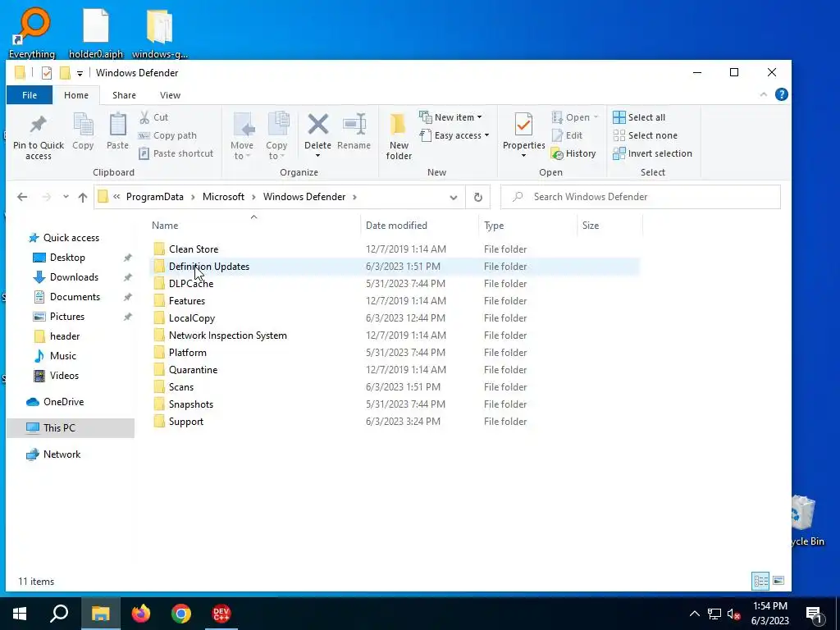The width and height of the screenshot is (840, 630).
Task: Click Properties in Quick Access Toolbar
Action: pos(47,73)
